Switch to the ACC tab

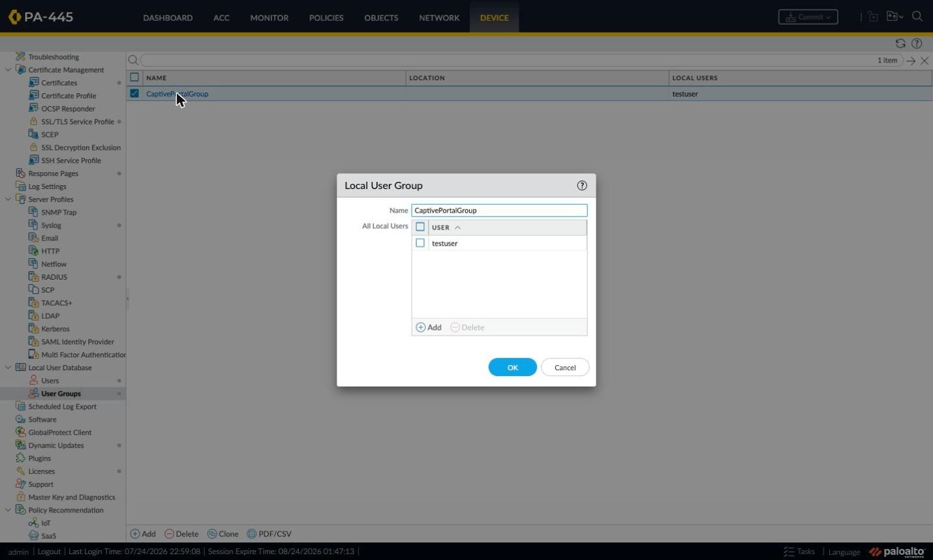point(221,18)
